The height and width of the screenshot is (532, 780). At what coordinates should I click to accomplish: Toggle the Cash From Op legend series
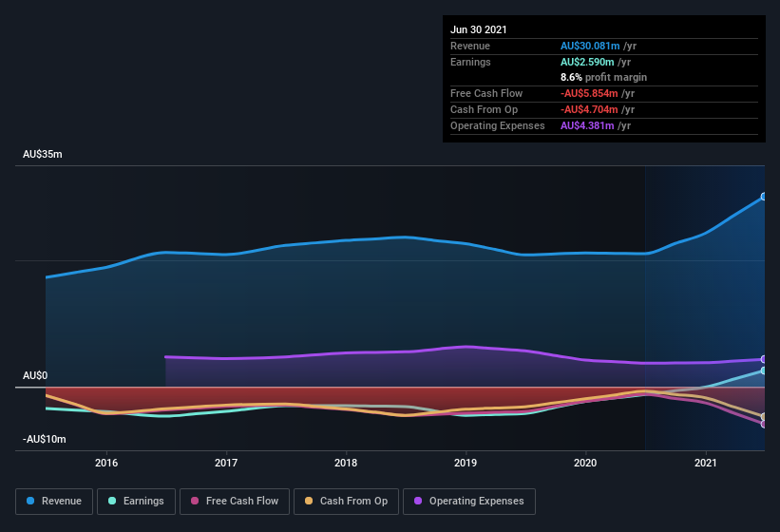pyautogui.click(x=346, y=502)
